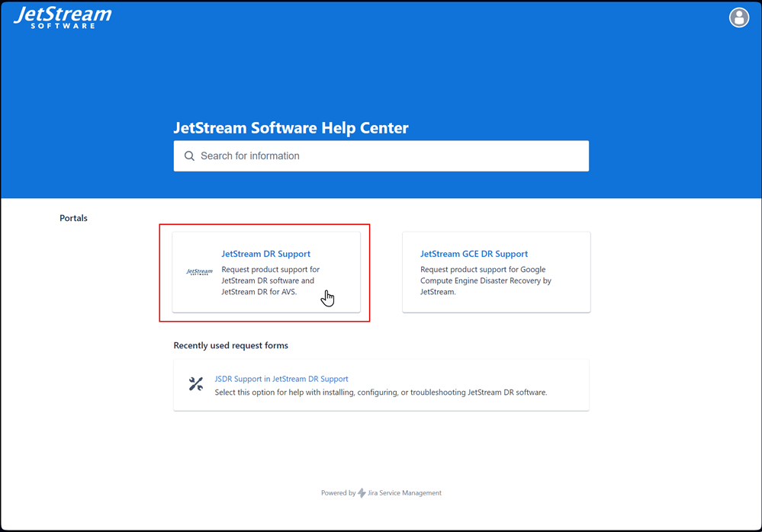Click the Jira lightning bolt icon in the footer
Screen dimensions: 762x532
click(x=362, y=493)
